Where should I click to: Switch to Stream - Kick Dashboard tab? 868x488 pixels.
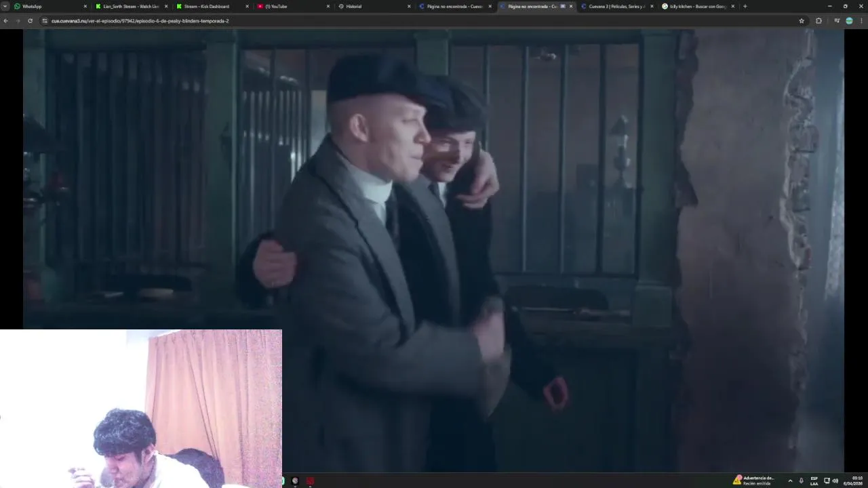pyautogui.click(x=212, y=6)
